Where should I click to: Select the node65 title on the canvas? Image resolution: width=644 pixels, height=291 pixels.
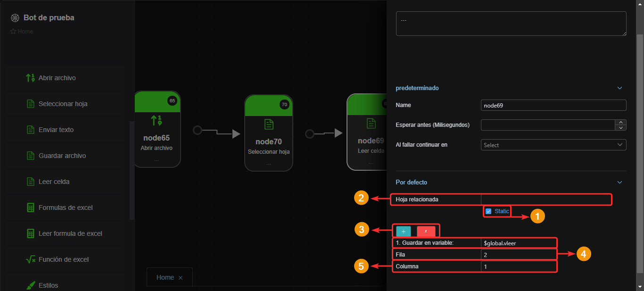click(x=157, y=138)
